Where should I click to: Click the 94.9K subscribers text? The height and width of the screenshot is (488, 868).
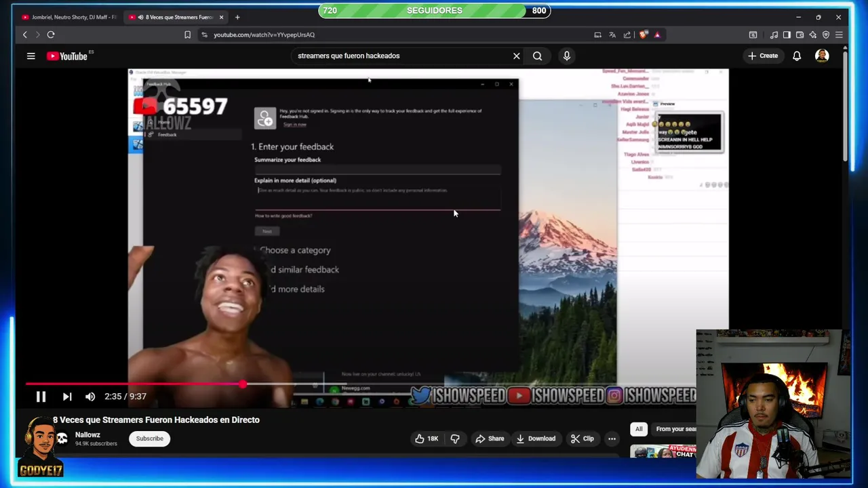96,444
